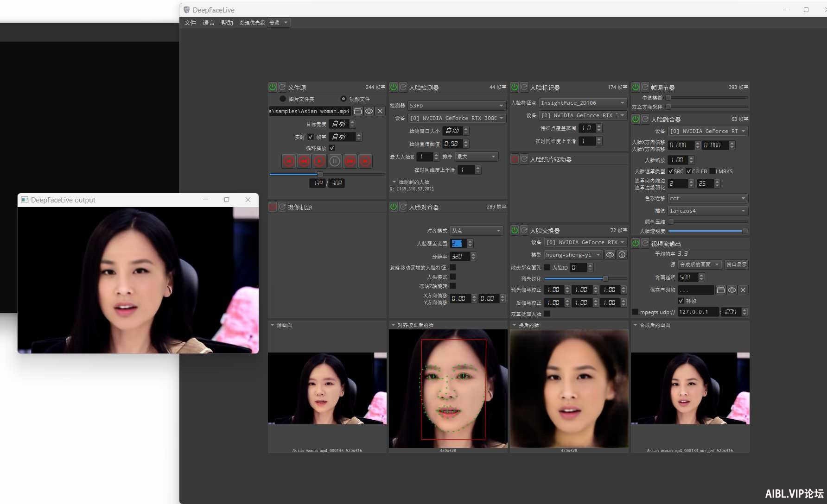Image resolution: width=827 pixels, height=504 pixels.
Task: Jump to first frame of video
Action: (x=289, y=161)
